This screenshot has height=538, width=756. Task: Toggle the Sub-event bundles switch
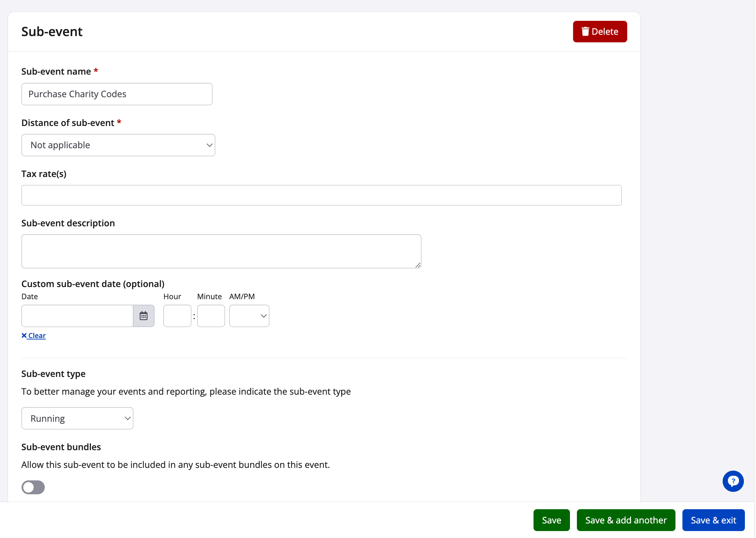click(33, 487)
